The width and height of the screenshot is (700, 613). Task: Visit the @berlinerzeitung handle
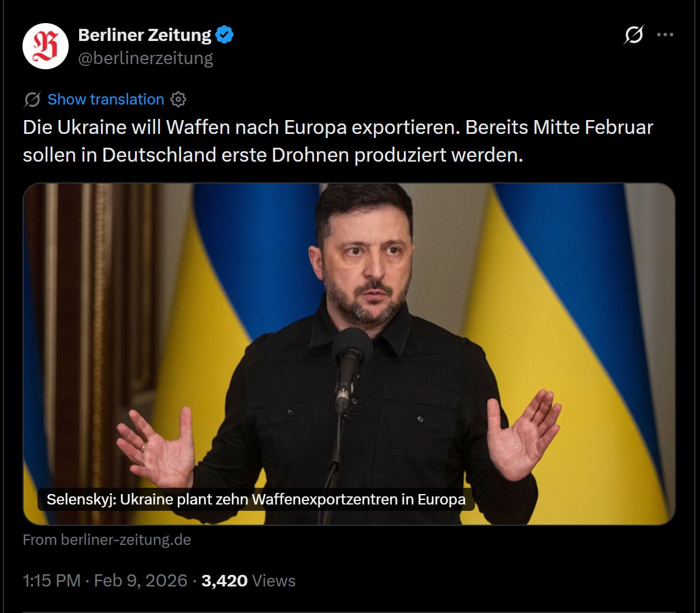[145, 58]
